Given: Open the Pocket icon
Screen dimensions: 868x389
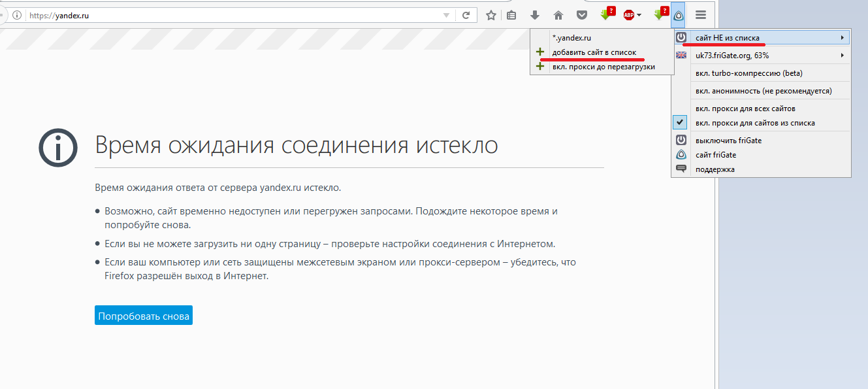Looking at the screenshot, I should 581,15.
